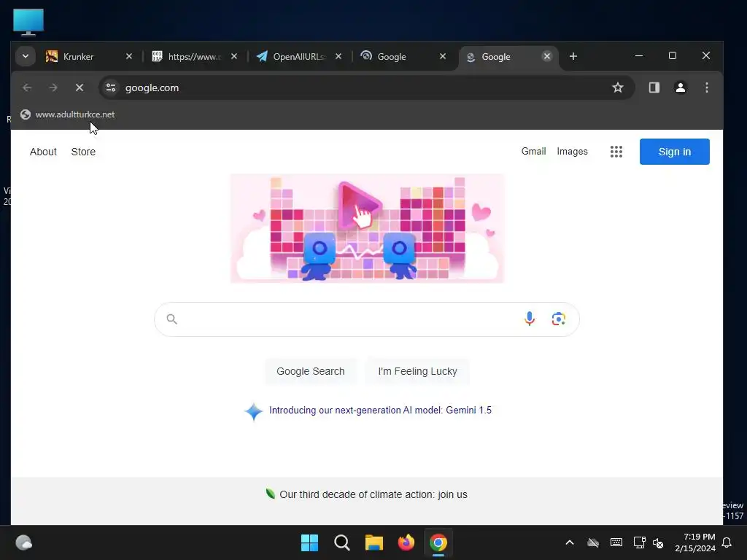View site information icon in address bar
Image resolution: width=747 pixels, height=560 pixels.
(x=111, y=87)
